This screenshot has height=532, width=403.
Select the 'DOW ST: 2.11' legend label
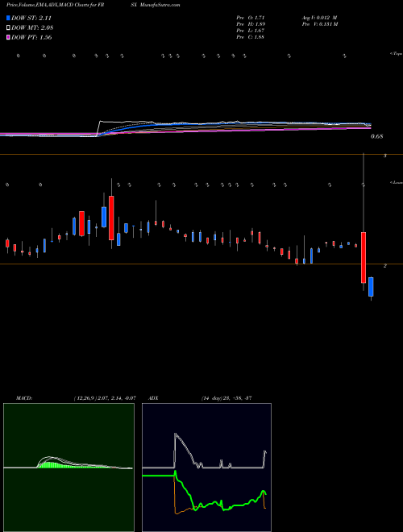click(31, 18)
